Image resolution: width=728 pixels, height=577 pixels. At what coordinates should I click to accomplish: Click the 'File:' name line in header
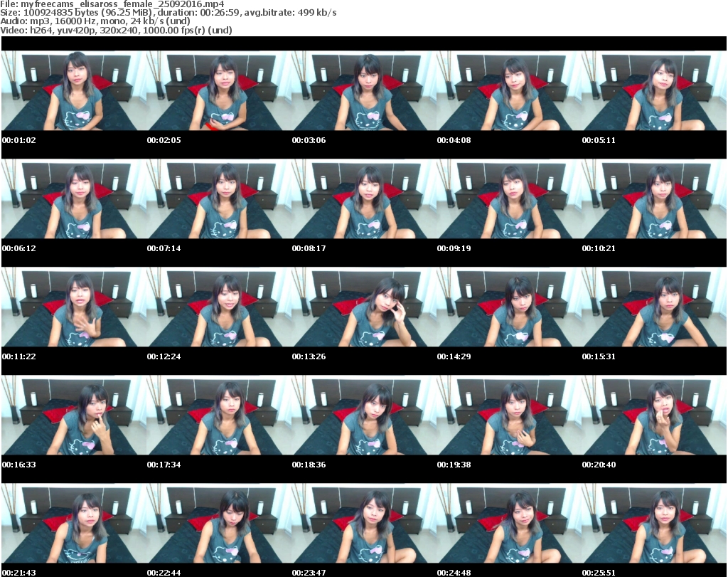point(112,4)
